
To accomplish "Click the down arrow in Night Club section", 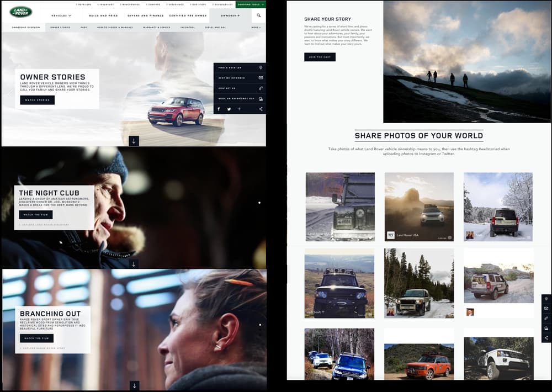I will pos(134,264).
